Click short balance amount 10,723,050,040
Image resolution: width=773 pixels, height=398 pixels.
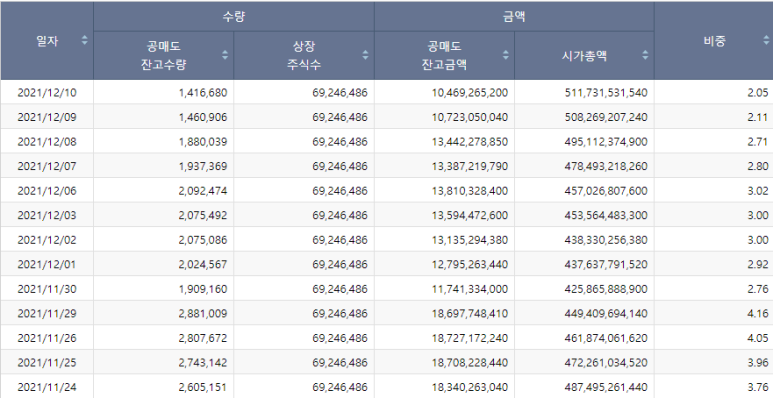pos(470,117)
